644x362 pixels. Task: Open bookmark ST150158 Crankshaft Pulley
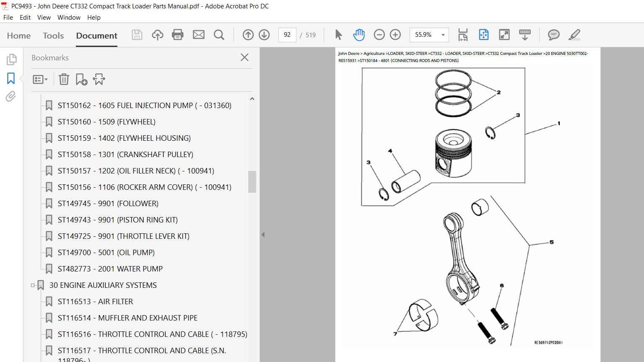(x=125, y=155)
